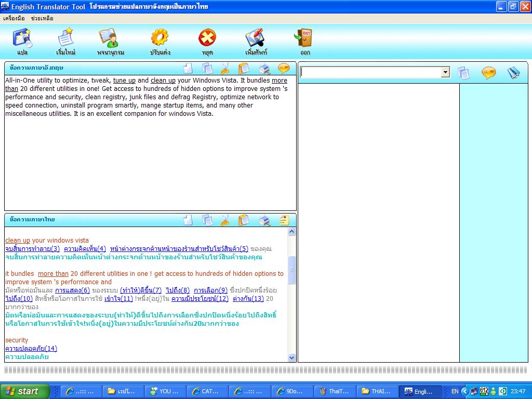Click the Windows start button
The width and height of the screenshot is (532, 399).
point(24,391)
